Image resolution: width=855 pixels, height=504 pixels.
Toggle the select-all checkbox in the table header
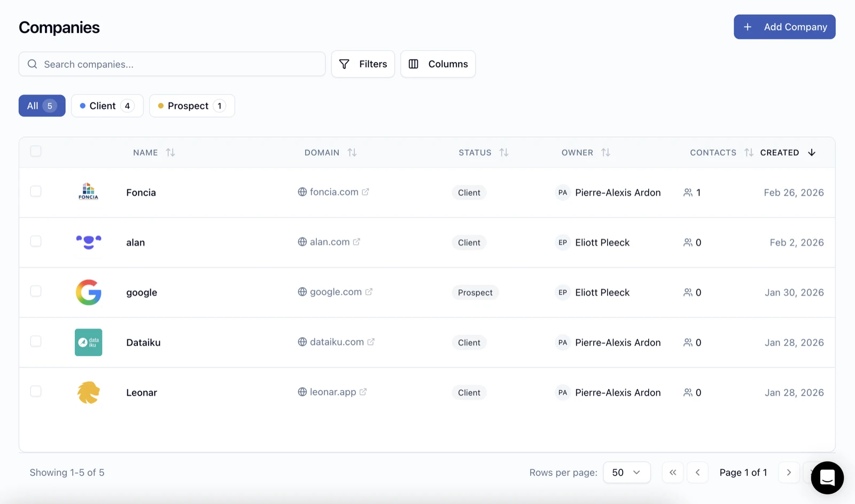coord(36,151)
